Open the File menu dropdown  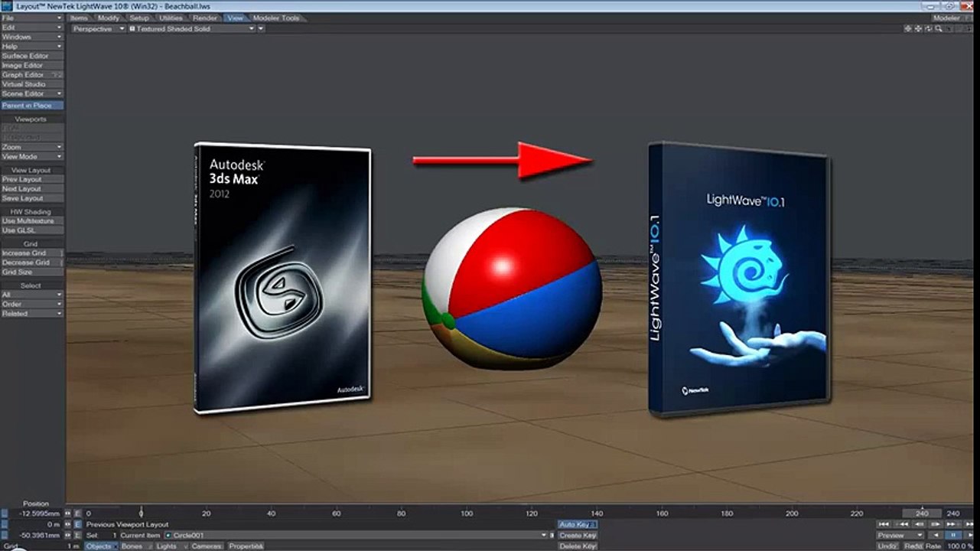[x=32, y=18]
